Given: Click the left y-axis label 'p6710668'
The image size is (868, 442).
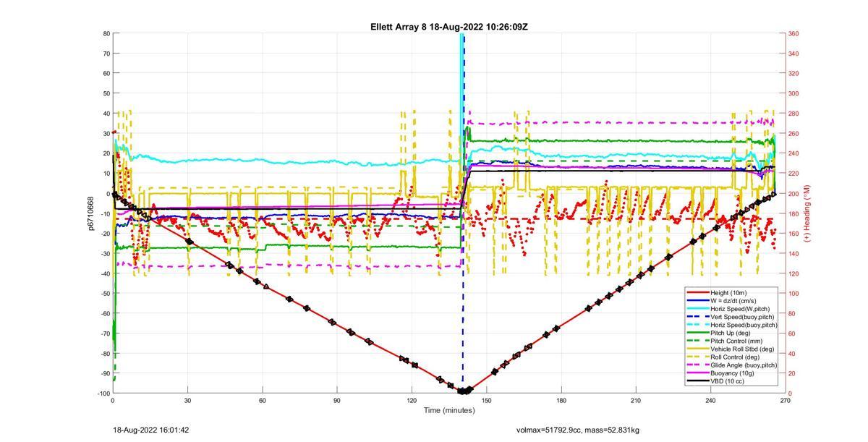Looking at the screenshot, I should point(92,213).
